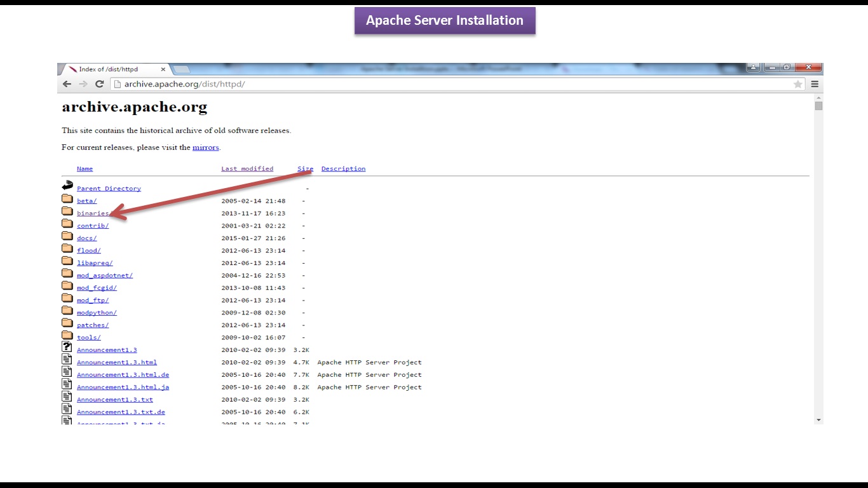The image size is (868, 488).
Task: Click the '6.2K' size of Announcement1.3.txt.de
Action: 301,412
